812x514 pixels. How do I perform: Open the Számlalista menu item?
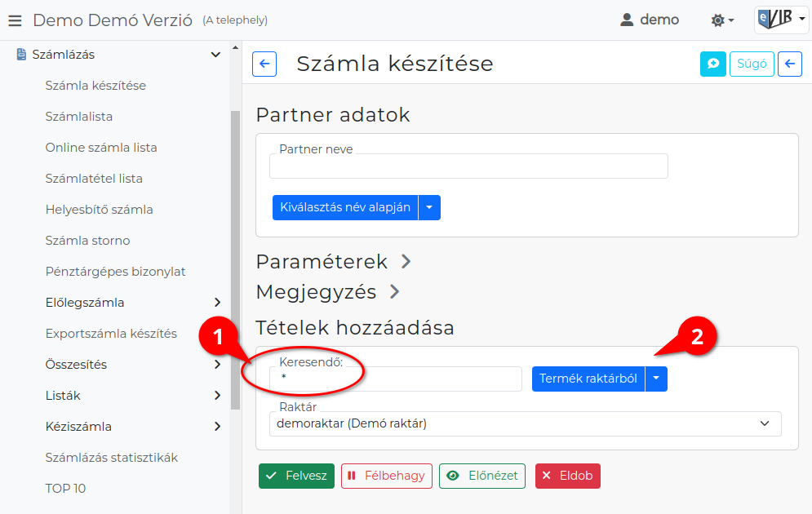pos(78,117)
